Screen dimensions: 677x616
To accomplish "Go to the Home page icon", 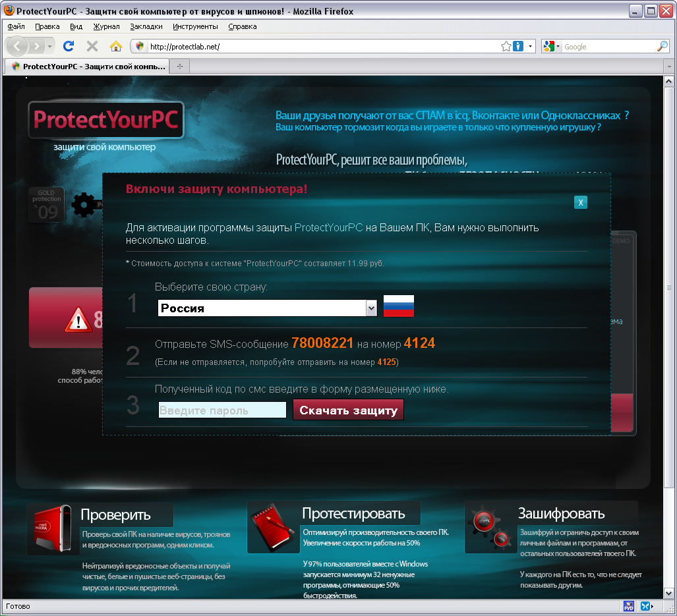I will 116,46.
